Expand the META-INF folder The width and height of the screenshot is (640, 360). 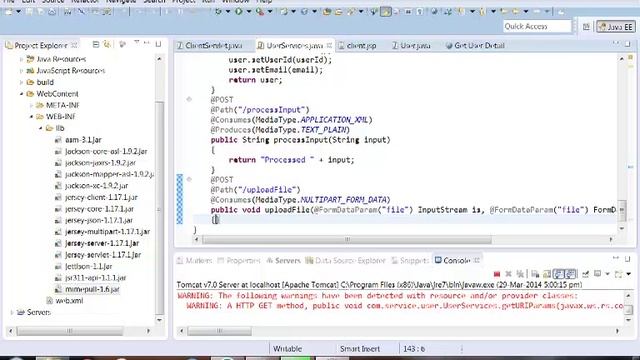pyautogui.click(x=31, y=105)
